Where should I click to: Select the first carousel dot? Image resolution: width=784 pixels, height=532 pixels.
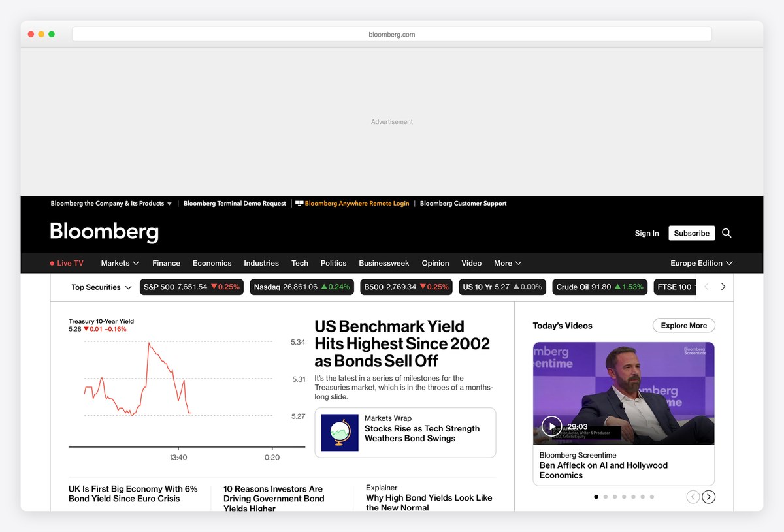596,497
